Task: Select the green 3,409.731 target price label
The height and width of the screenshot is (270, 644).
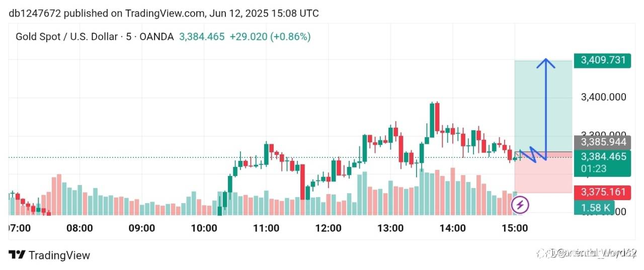Action: click(x=603, y=60)
